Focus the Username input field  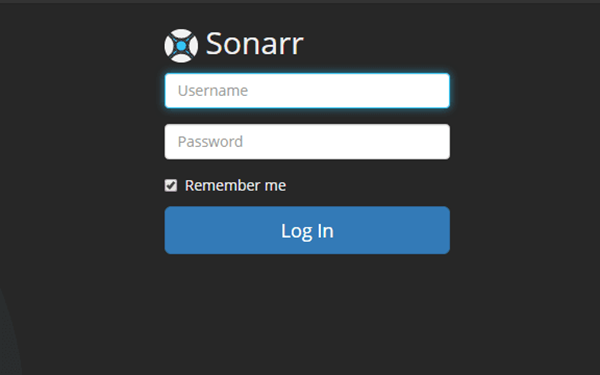[307, 91]
